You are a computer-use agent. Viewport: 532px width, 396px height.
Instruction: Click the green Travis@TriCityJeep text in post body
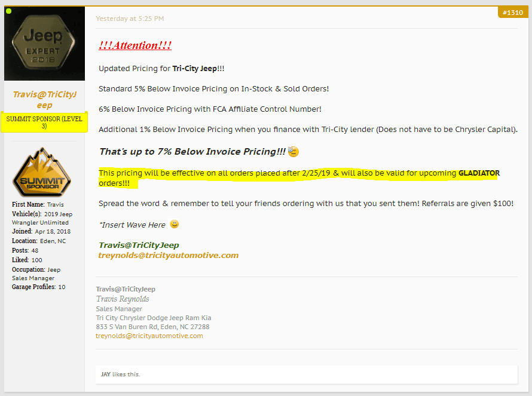pyautogui.click(x=139, y=245)
